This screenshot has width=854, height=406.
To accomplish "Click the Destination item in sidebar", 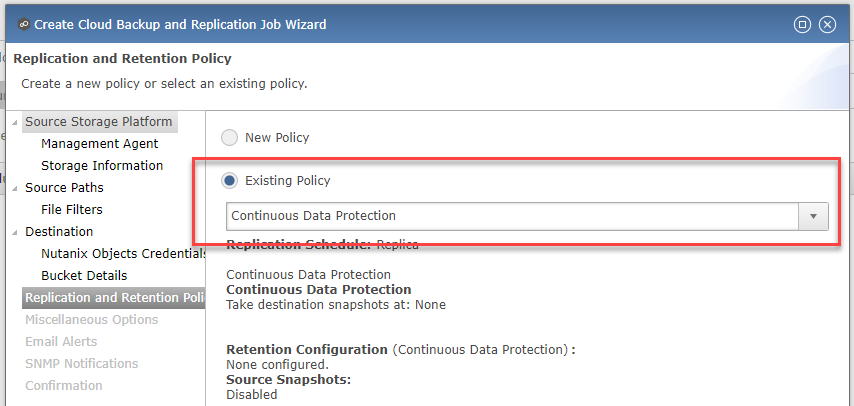I will click(x=59, y=232).
